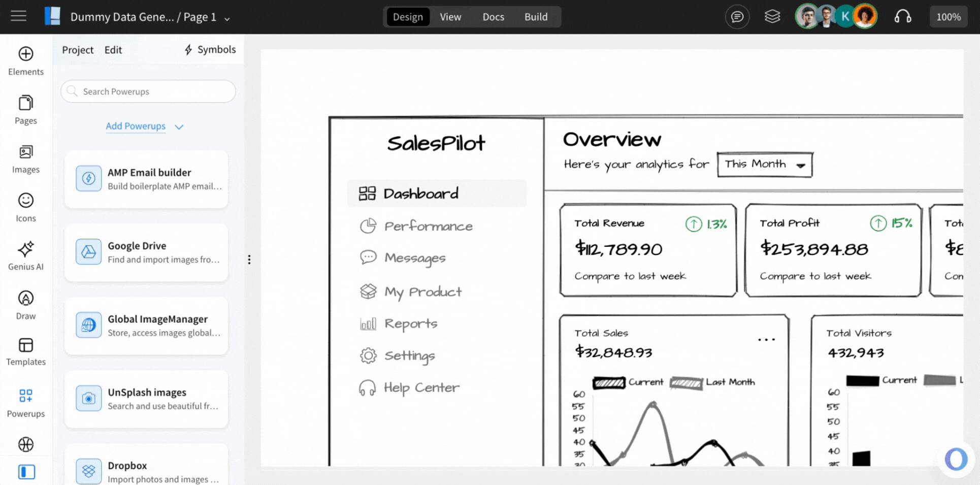This screenshot has width=980, height=485.
Task: Select the Dropbox powerup card
Action: [x=147, y=467]
